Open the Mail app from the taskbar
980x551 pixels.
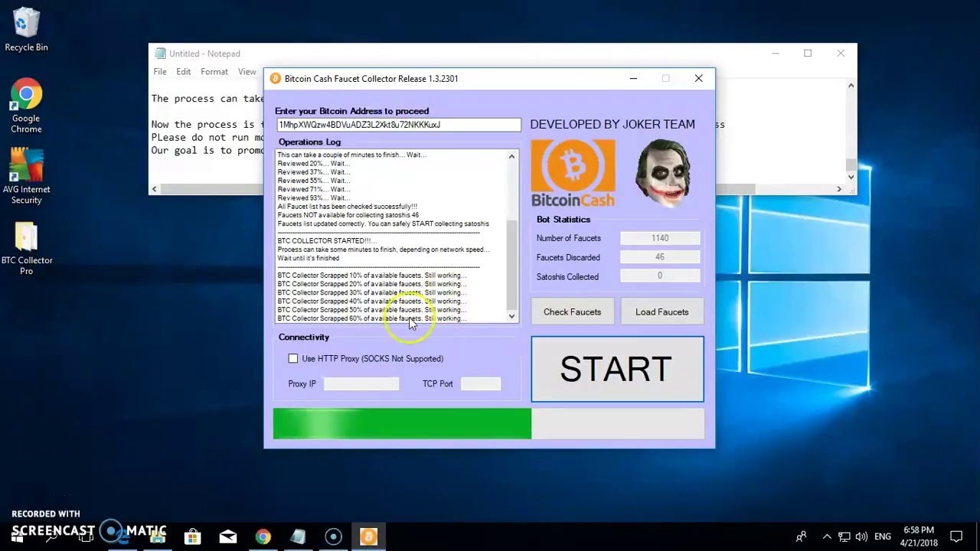228,536
